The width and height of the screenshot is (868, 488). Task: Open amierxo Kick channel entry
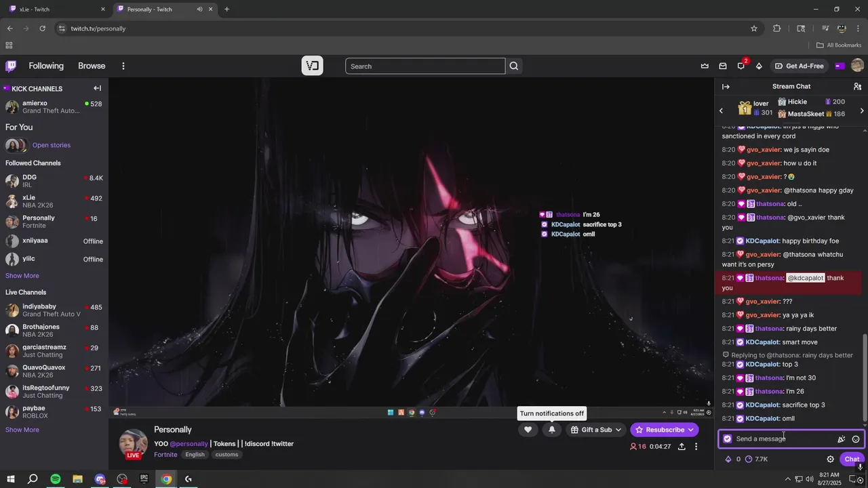pos(54,107)
